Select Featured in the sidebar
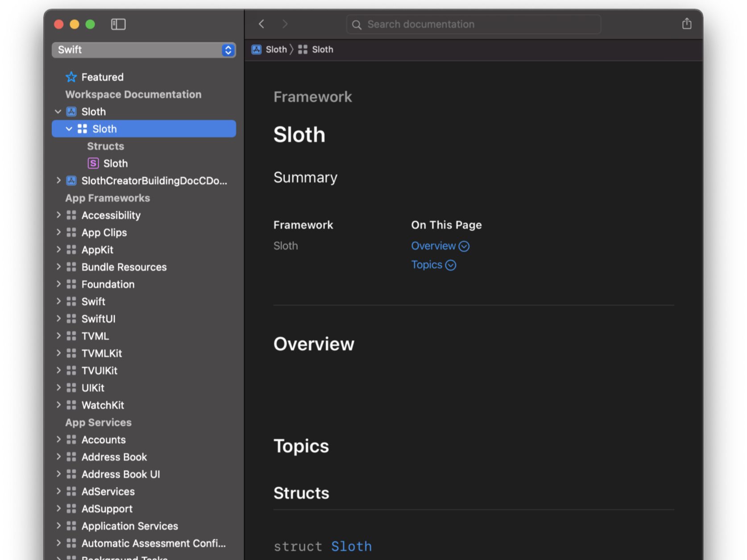 click(102, 77)
